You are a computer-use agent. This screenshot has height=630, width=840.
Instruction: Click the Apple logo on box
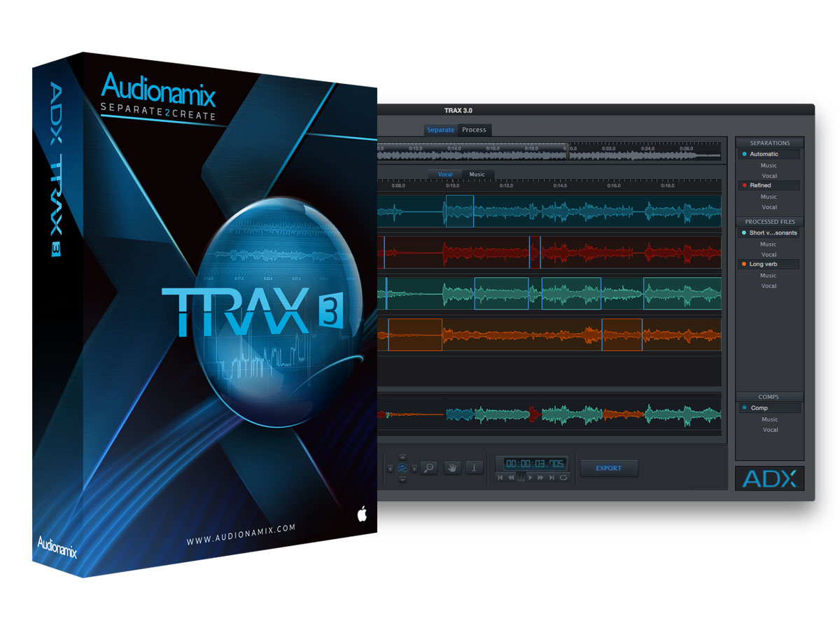[362, 515]
